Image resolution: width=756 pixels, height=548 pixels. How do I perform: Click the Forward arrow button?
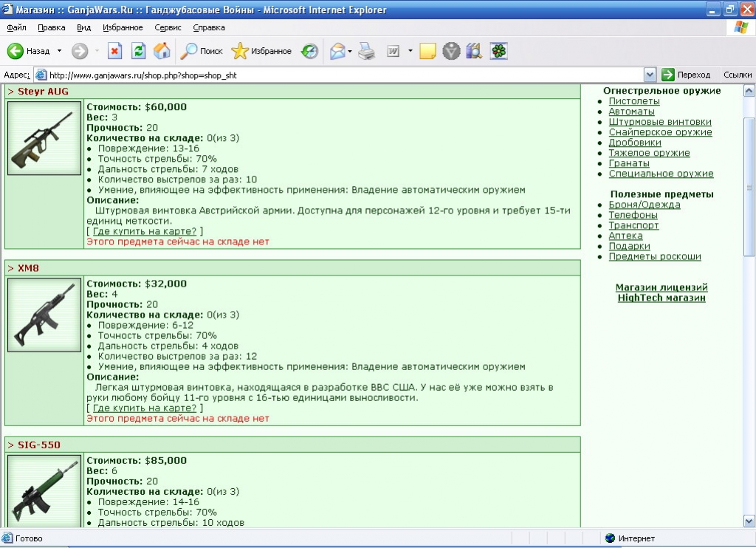80,51
